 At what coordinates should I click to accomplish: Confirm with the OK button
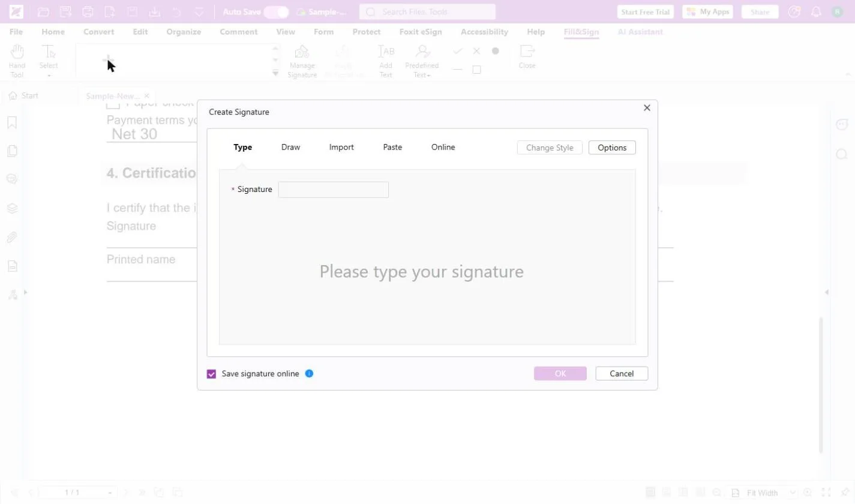tap(560, 373)
